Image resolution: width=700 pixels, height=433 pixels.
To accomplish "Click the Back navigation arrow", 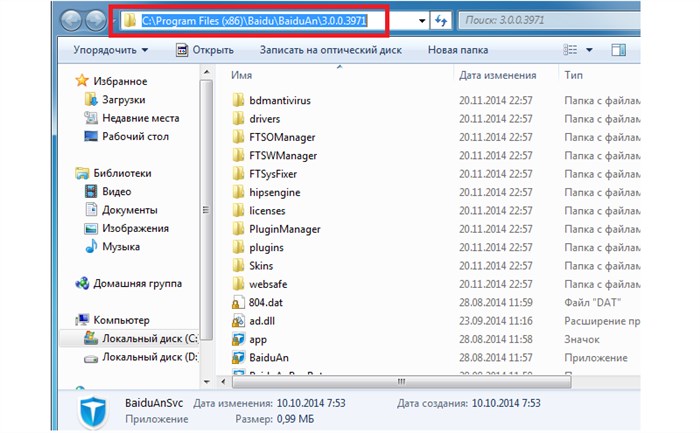I will [x=71, y=21].
